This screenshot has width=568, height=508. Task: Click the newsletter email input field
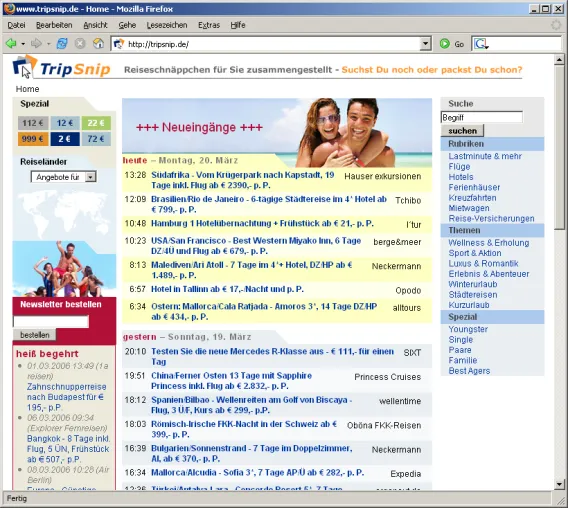point(51,321)
